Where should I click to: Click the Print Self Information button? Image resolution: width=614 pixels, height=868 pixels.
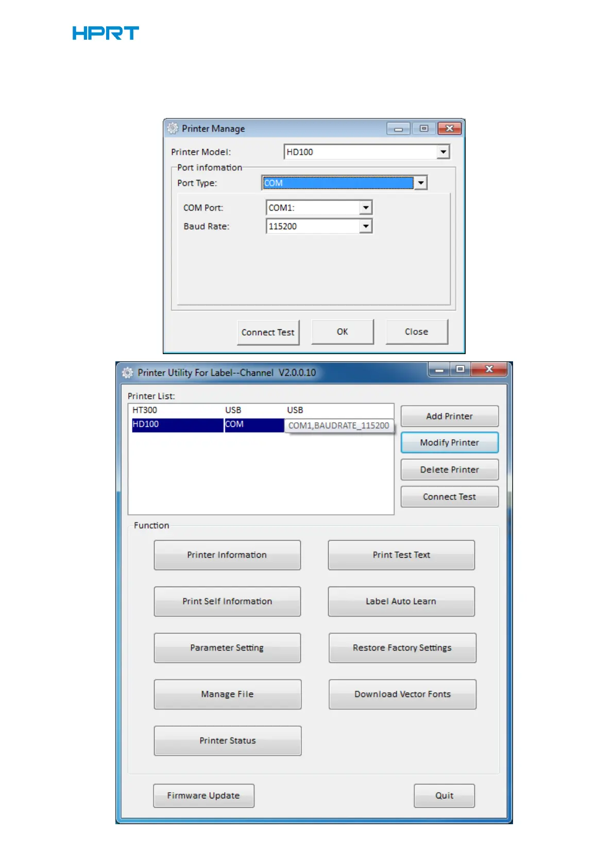coord(227,601)
